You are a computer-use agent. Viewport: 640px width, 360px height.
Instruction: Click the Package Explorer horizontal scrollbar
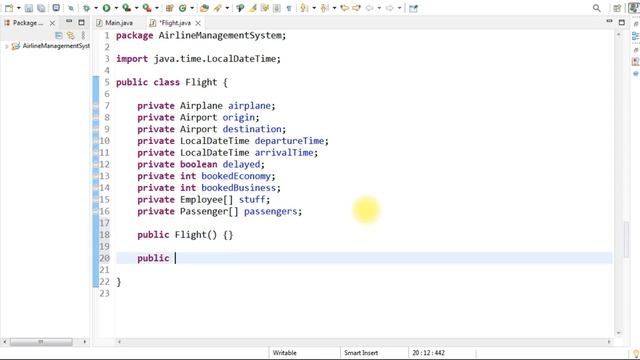(41, 342)
